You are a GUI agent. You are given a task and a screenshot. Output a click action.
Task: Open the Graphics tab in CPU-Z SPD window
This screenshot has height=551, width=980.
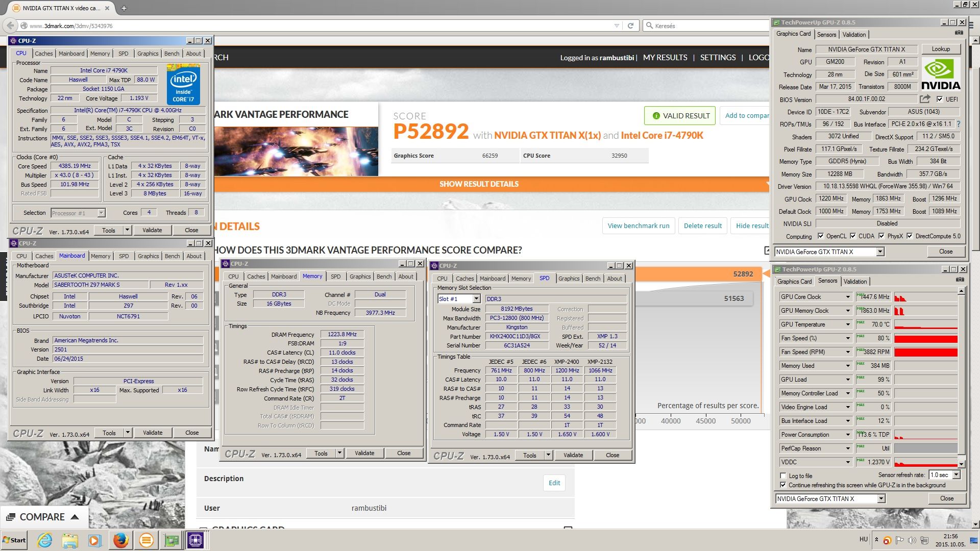[569, 279]
